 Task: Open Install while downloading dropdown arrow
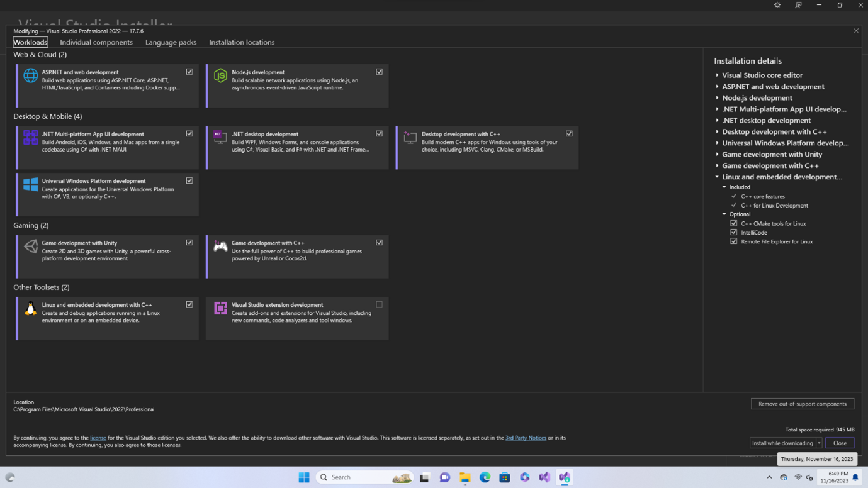[x=819, y=443]
